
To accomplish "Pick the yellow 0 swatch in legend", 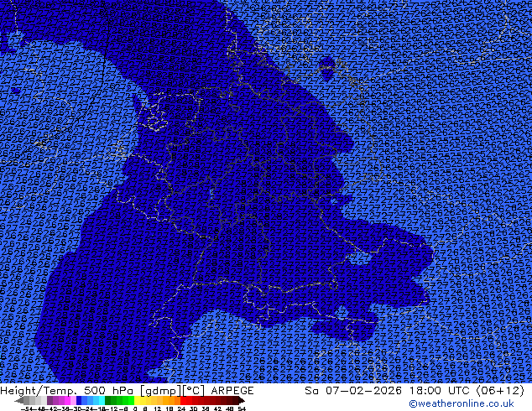I will click(x=137, y=400).
